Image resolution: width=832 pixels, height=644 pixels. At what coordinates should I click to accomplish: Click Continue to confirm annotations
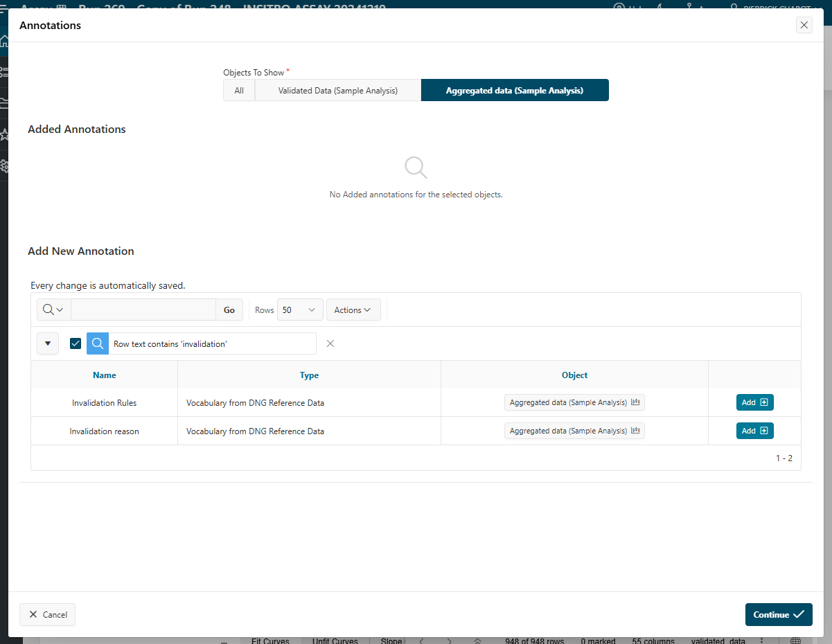(x=779, y=614)
